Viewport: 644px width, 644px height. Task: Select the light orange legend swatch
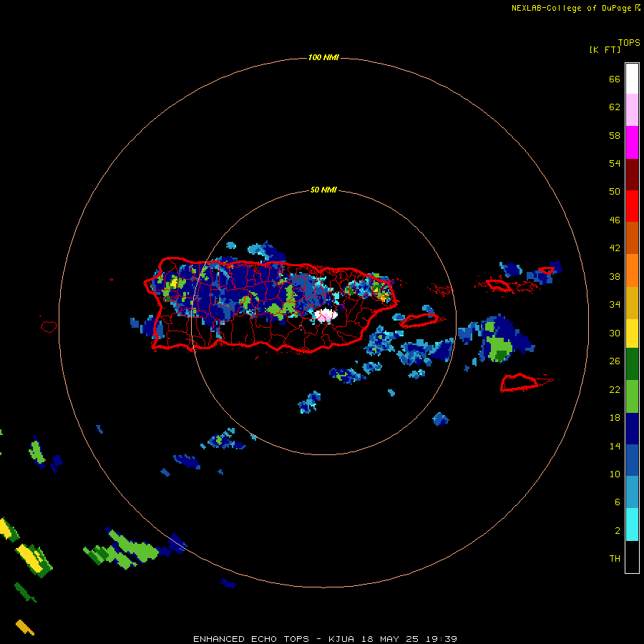click(x=632, y=270)
